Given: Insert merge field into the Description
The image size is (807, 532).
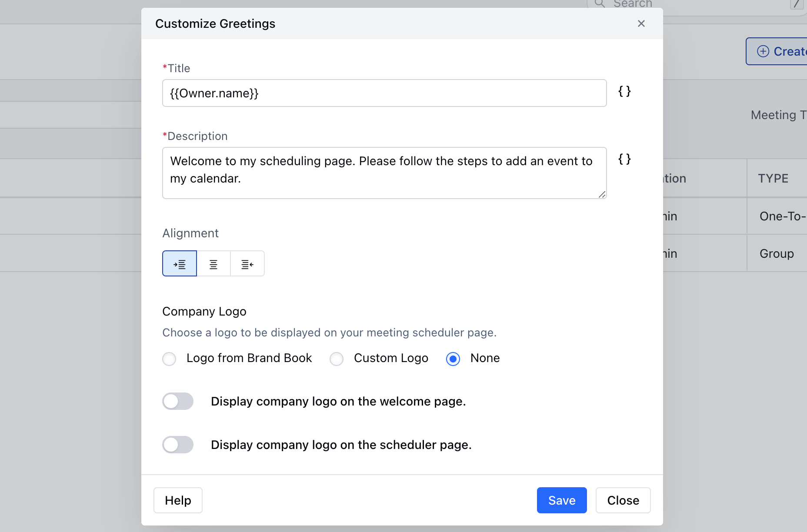Looking at the screenshot, I should coord(624,159).
